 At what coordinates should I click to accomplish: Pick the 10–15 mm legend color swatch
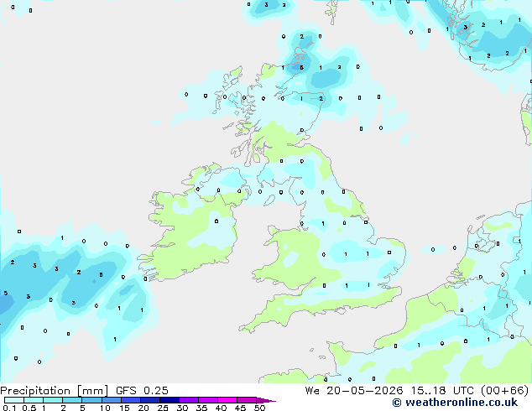[x=112, y=400]
